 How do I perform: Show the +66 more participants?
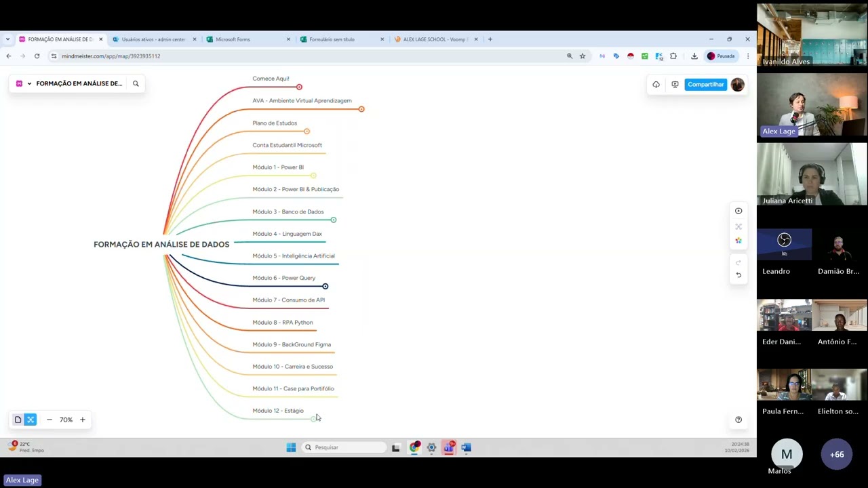tap(837, 454)
